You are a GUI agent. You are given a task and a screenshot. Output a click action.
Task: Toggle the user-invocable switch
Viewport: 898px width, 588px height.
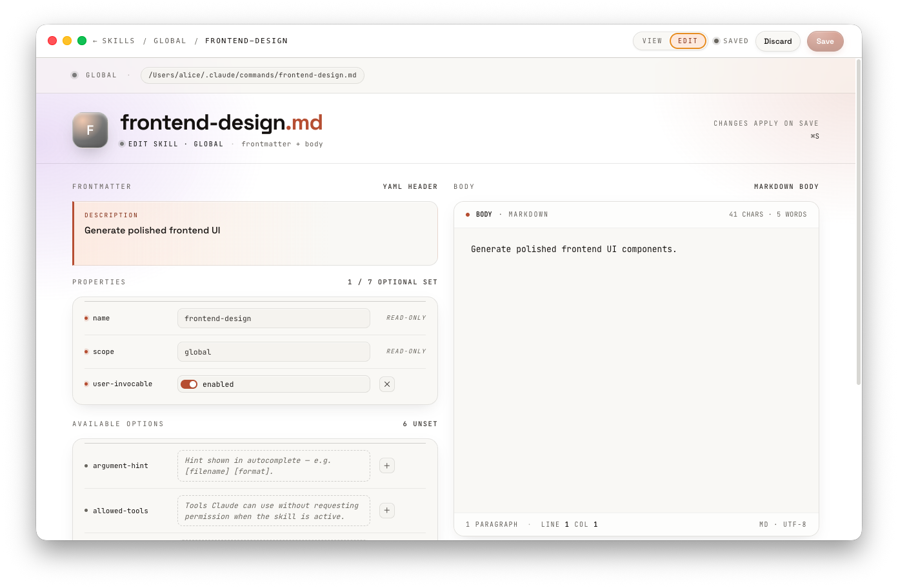point(189,384)
